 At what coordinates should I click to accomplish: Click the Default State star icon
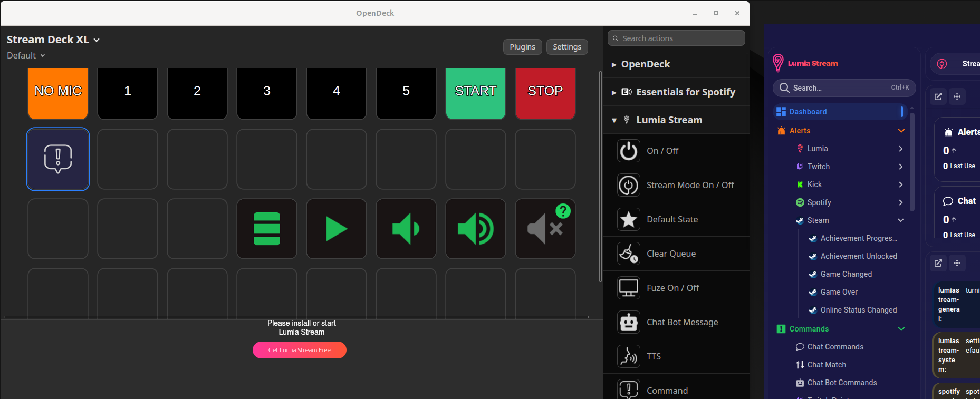(x=629, y=219)
